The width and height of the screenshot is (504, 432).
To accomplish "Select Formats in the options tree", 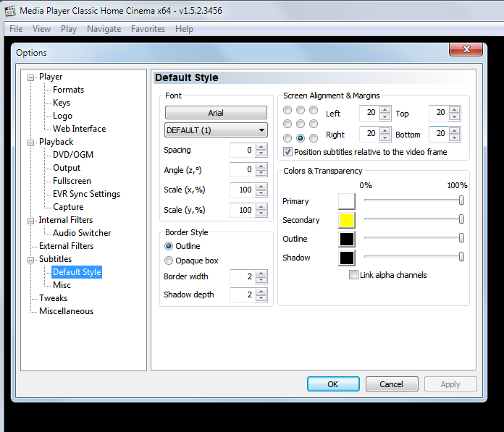I will (x=69, y=90).
